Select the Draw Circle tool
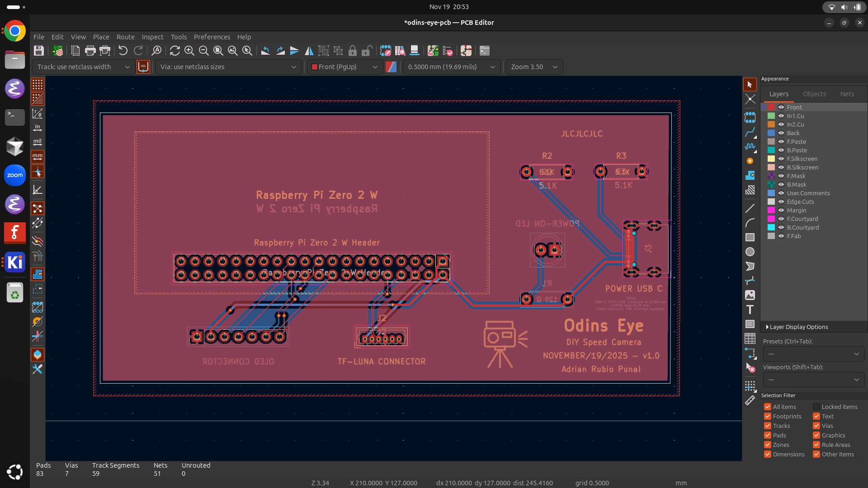 [750, 252]
